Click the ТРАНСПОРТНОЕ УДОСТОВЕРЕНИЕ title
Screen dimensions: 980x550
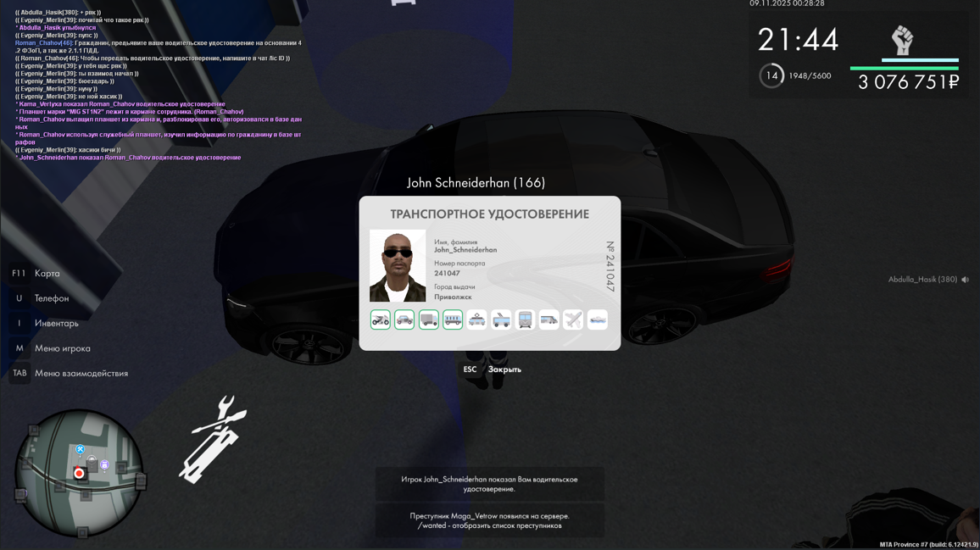[x=490, y=214]
